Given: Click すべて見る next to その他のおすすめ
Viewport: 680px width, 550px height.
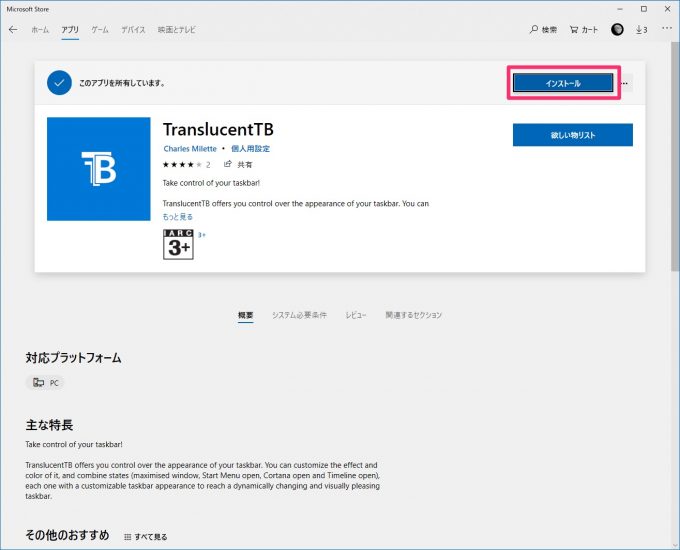Looking at the screenshot, I should pyautogui.click(x=145, y=537).
